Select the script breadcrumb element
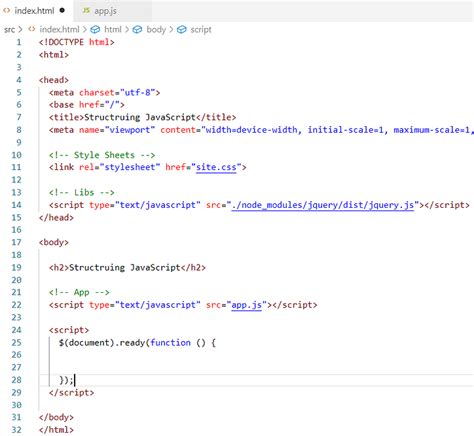Screen dimensions: 474x436 201,30
